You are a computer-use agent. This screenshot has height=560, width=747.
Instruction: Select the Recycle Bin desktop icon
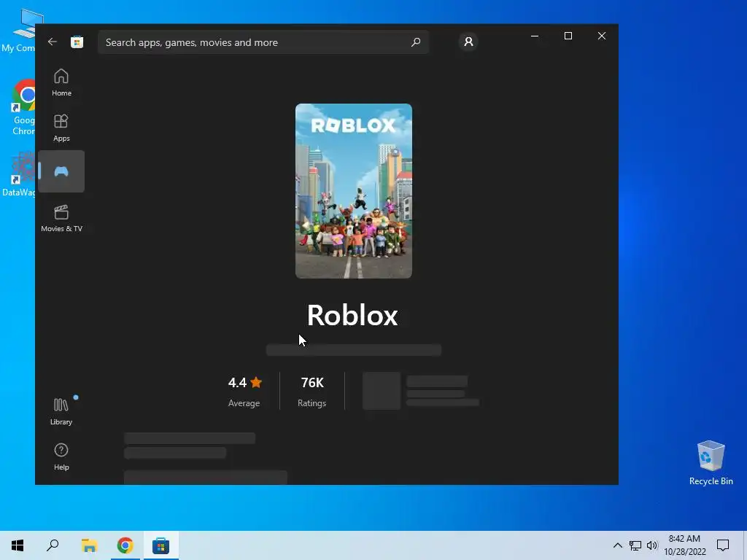(x=711, y=463)
